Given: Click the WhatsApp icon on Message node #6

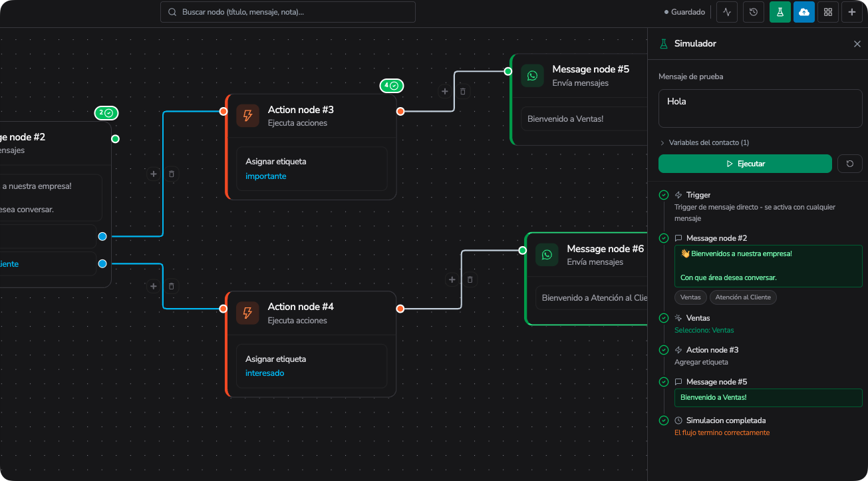Looking at the screenshot, I should click(547, 255).
